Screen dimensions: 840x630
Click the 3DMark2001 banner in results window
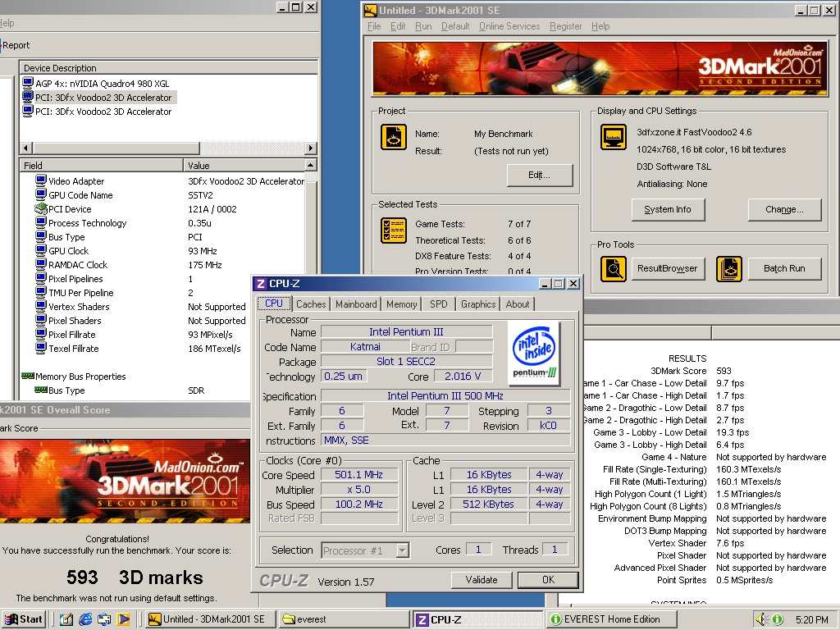click(125, 481)
